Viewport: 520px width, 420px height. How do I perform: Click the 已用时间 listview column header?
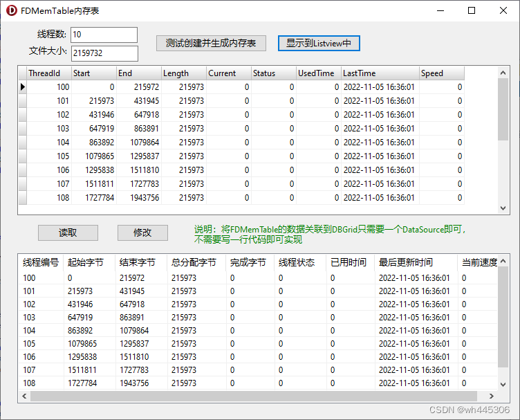coord(351,262)
